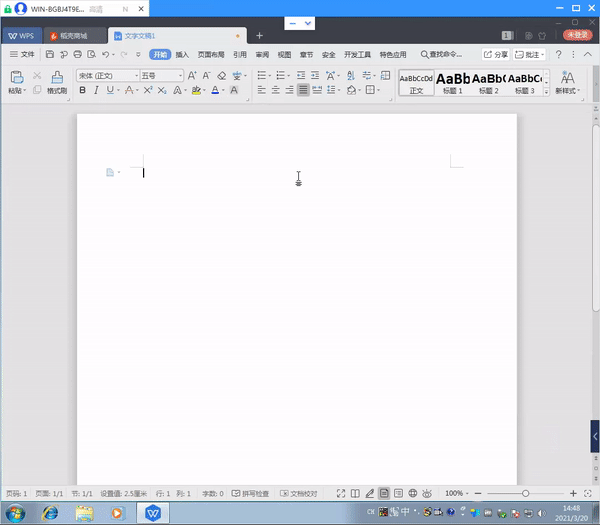Click the 批注 comment button
The height and width of the screenshot is (525, 600).
coord(530,54)
